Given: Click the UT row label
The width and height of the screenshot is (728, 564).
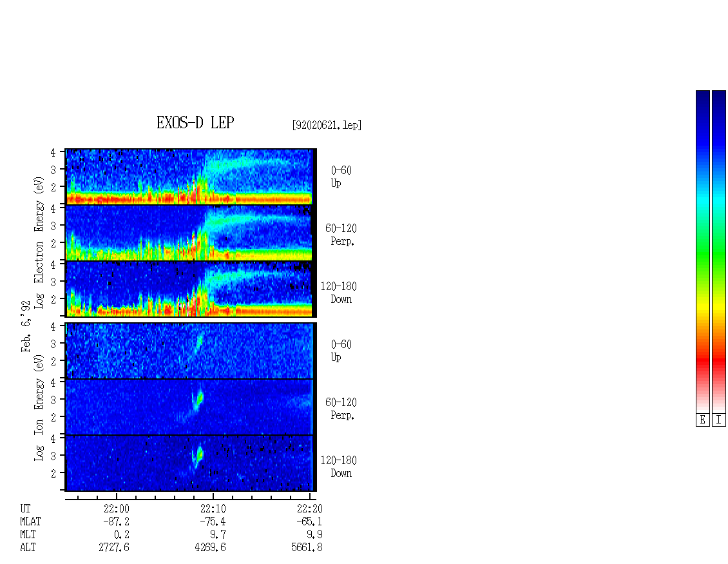Looking at the screenshot, I should tap(25, 509).
